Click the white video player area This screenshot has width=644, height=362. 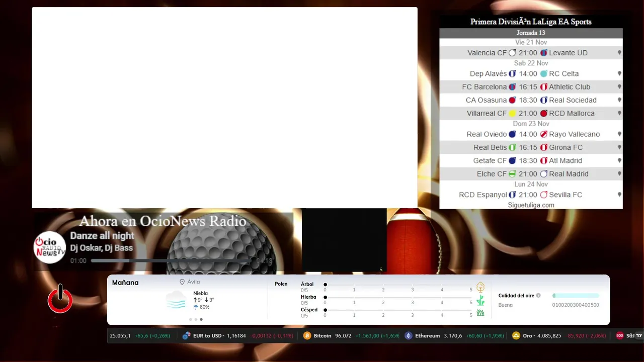[224, 108]
